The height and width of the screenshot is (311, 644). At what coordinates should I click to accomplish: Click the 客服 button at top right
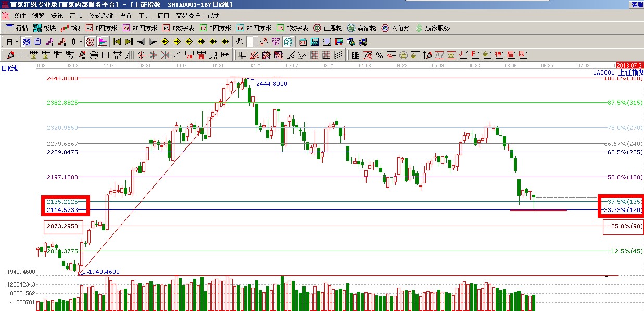[x=637, y=4]
